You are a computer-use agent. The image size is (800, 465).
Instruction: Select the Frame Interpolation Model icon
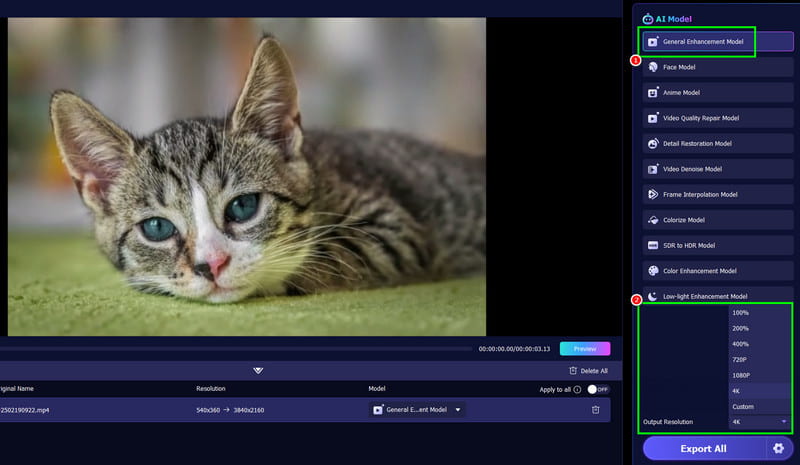click(x=653, y=194)
